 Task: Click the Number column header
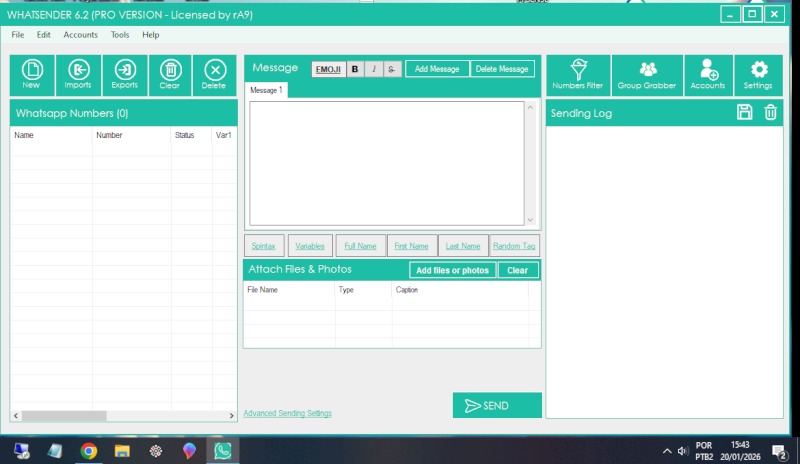pos(132,135)
